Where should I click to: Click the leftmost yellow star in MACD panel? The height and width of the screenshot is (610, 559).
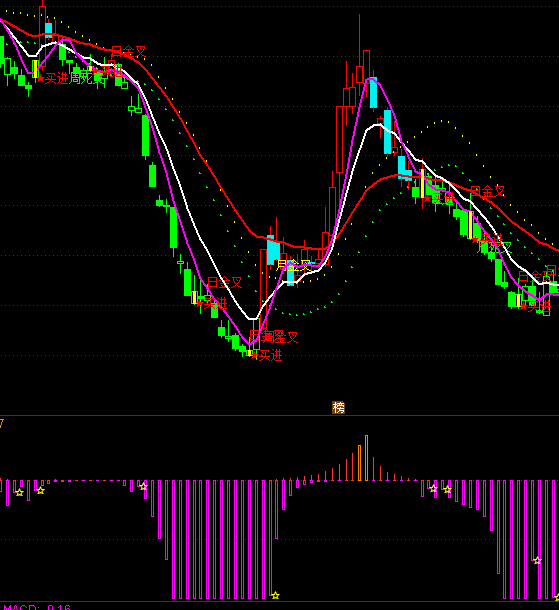19,493
